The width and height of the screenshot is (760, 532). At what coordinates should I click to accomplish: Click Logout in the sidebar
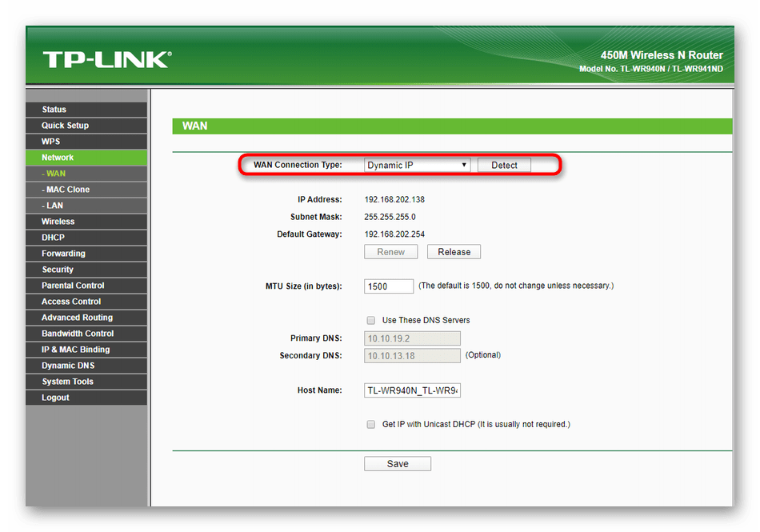(86, 398)
